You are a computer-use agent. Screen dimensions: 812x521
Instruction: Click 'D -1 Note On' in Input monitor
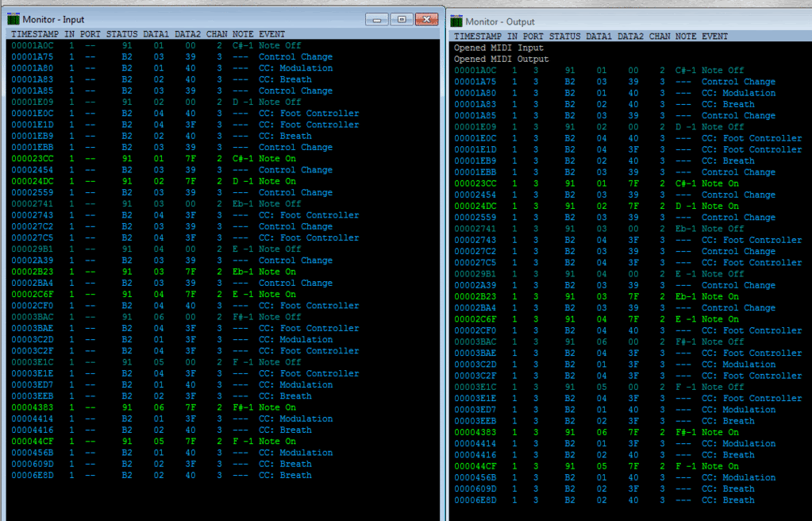[264, 181]
